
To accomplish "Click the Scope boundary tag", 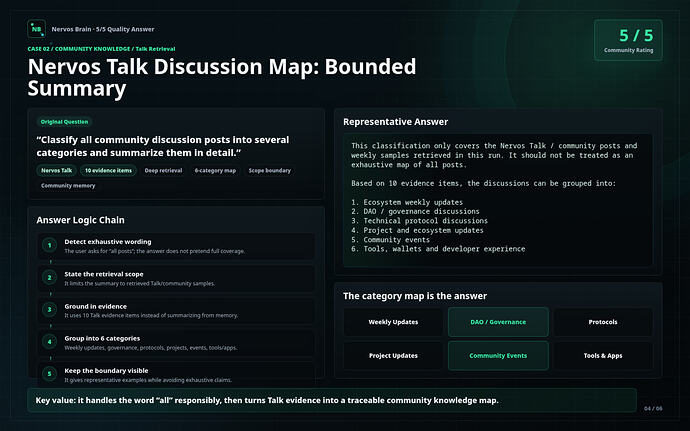I will [269, 170].
